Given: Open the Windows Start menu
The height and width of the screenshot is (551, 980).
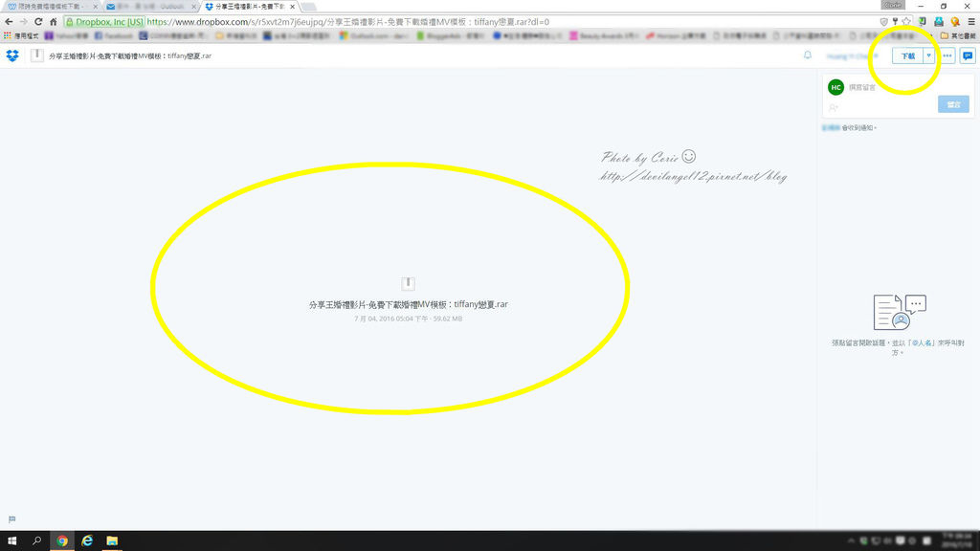Looking at the screenshot, I should (11, 540).
